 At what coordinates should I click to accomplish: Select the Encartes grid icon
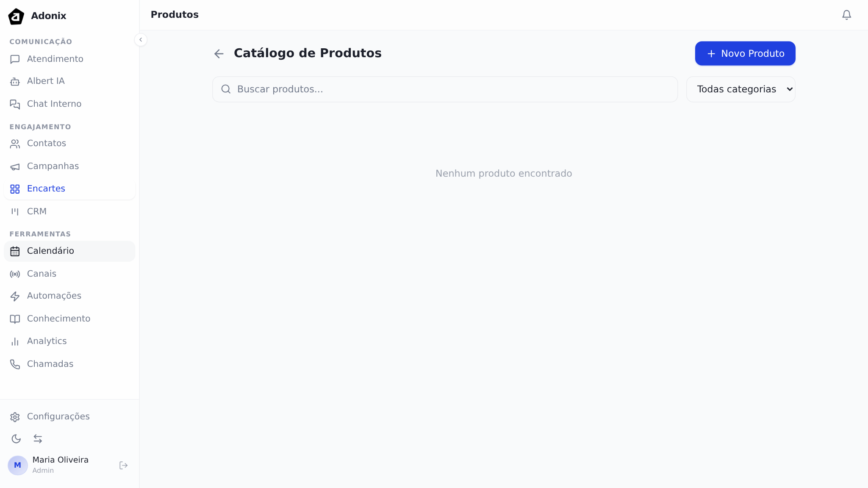(x=15, y=189)
